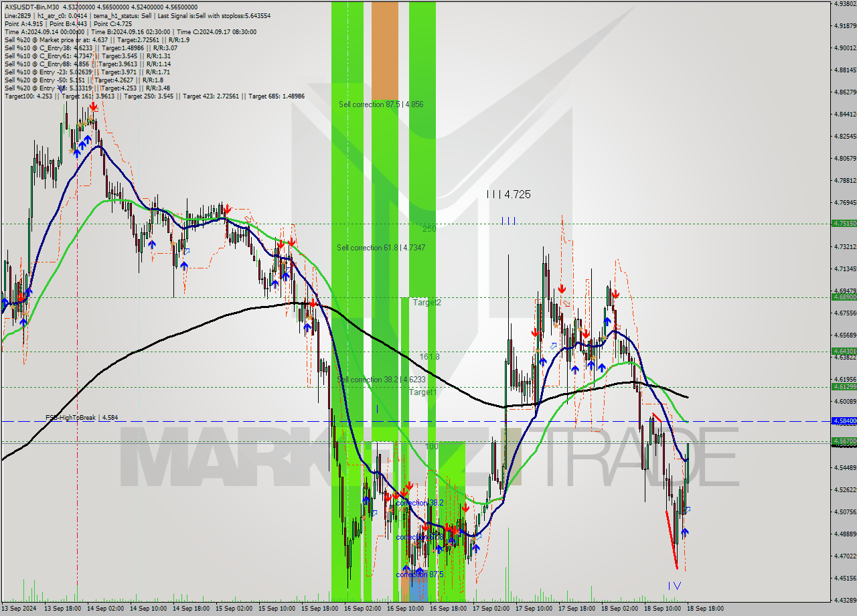Click the '161.8' Fibonacci level label

click(x=429, y=357)
